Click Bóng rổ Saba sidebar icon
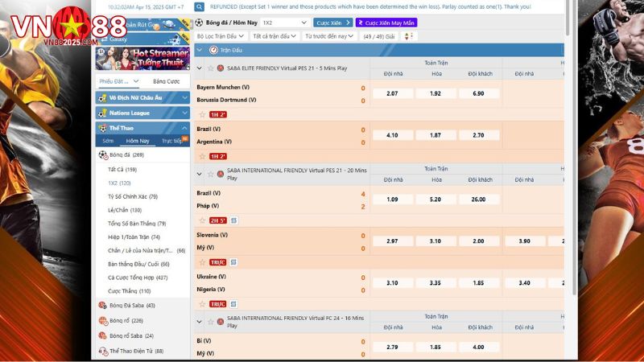The width and height of the screenshot is (644, 362). pyautogui.click(x=103, y=335)
